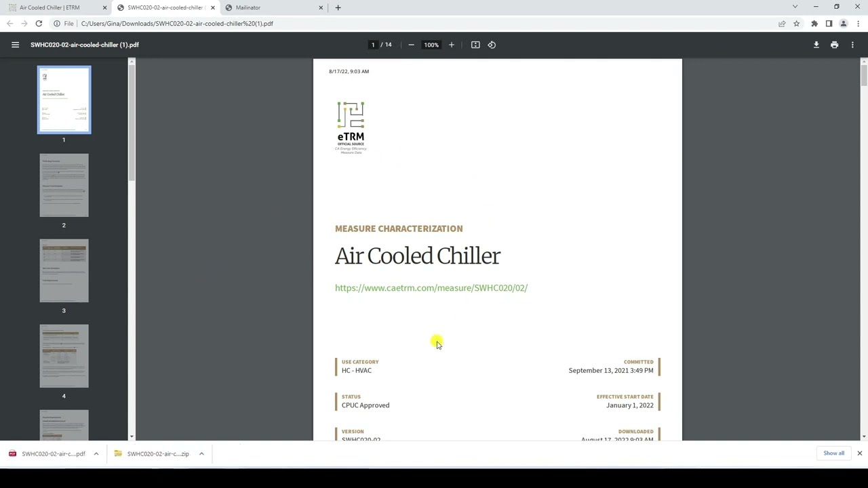Click the document vertical scrollbar
This screenshot has height=488, width=868.
(864, 75)
